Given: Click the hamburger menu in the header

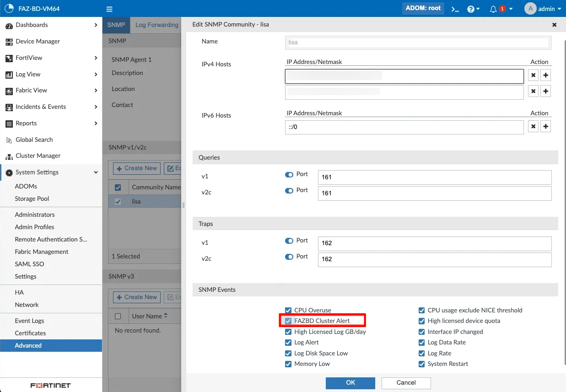Looking at the screenshot, I should (109, 9).
